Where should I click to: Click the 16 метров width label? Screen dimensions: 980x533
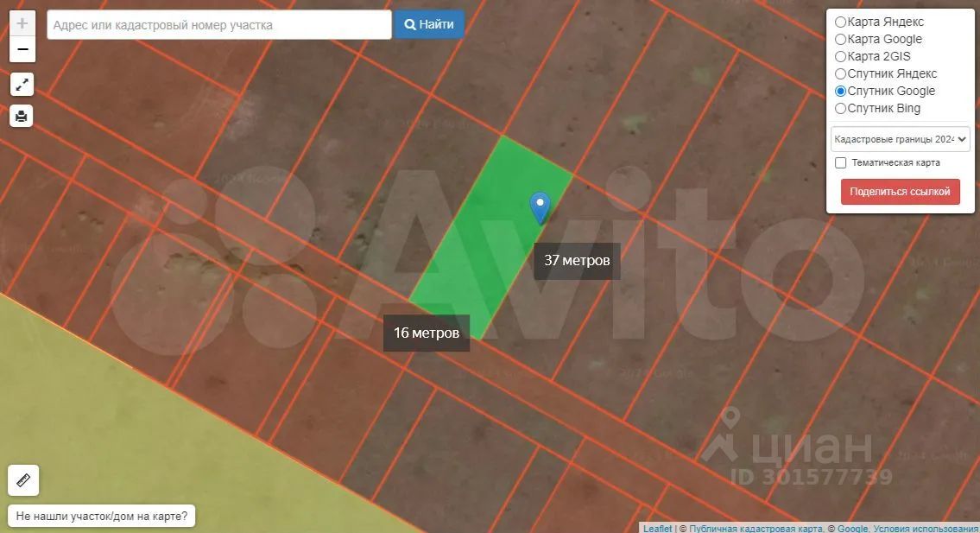[427, 333]
